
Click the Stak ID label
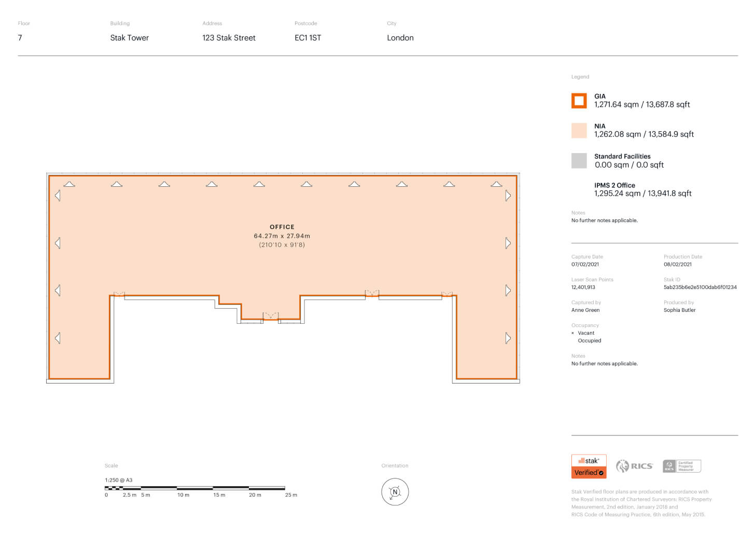click(672, 280)
